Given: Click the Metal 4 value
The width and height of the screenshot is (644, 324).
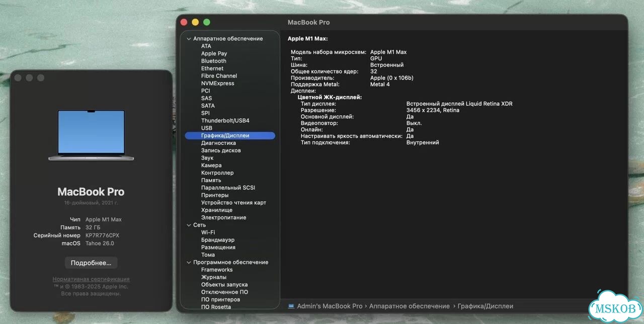Looking at the screenshot, I should [x=380, y=85].
